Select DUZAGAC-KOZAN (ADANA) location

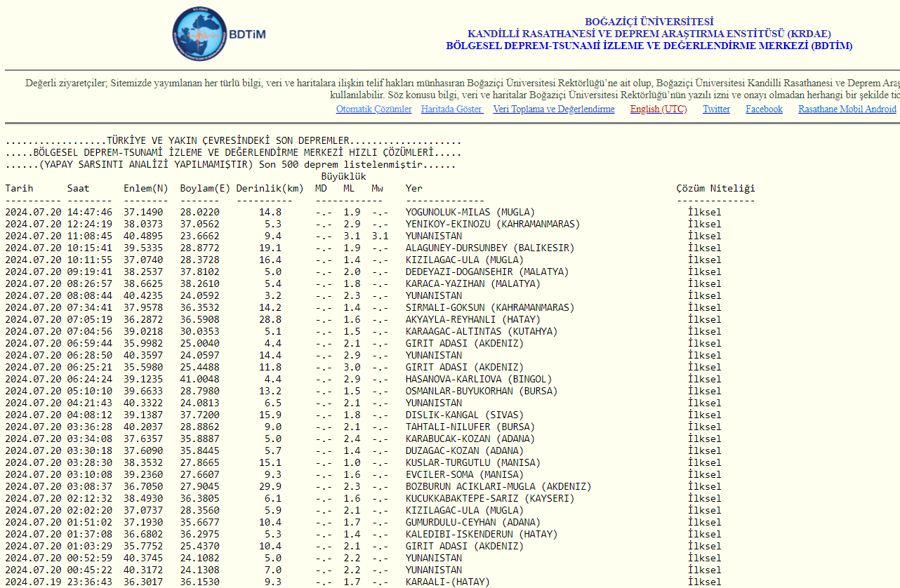pyautogui.click(x=465, y=450)
